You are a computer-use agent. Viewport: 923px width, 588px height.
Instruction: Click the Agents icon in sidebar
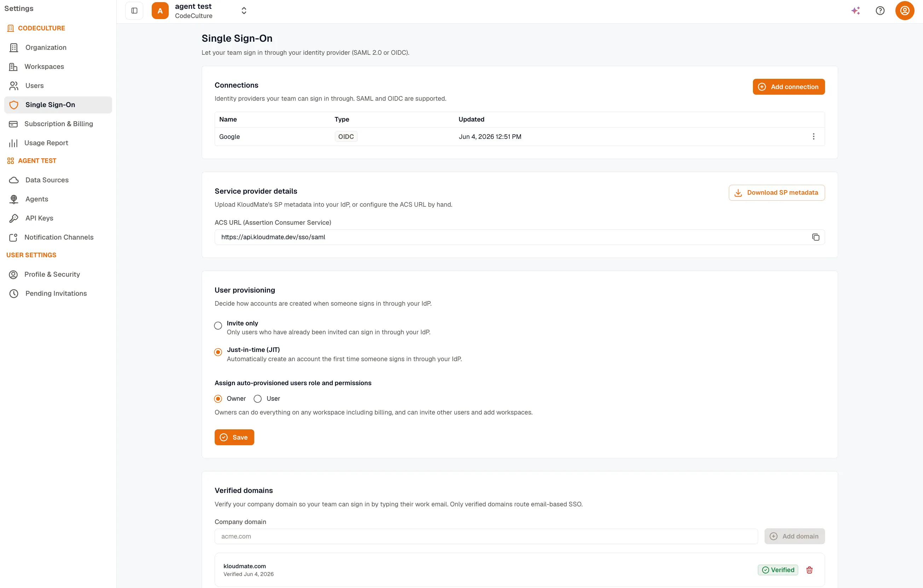click(14, 199)
